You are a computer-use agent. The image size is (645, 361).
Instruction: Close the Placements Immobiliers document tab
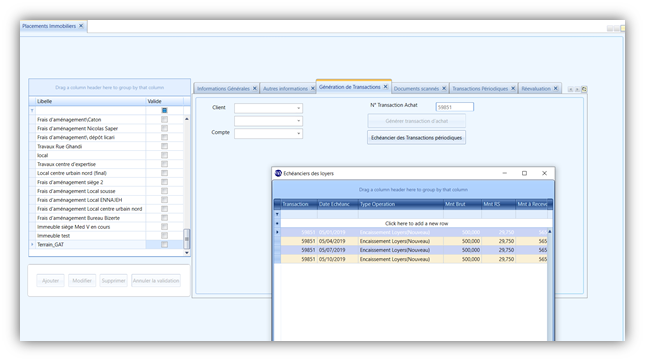[81, 25]
